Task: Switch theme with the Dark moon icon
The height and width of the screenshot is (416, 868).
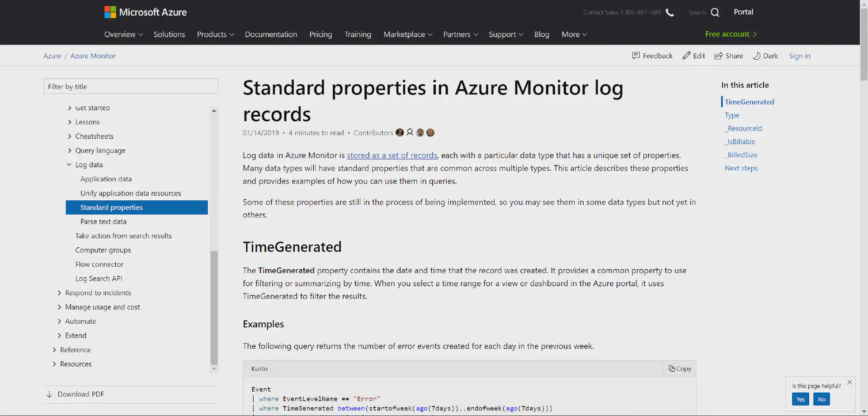Action: point(756,56)
